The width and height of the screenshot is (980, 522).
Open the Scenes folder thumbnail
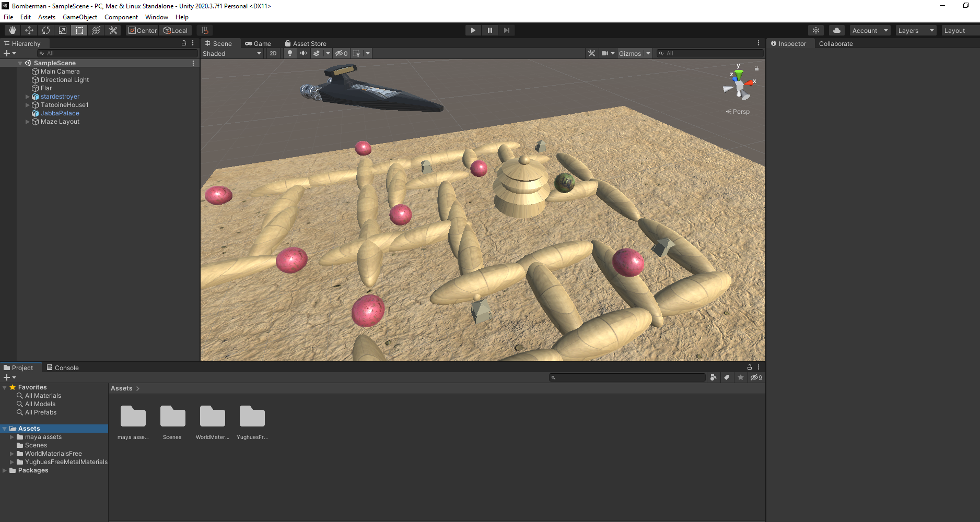pos(172,417)
